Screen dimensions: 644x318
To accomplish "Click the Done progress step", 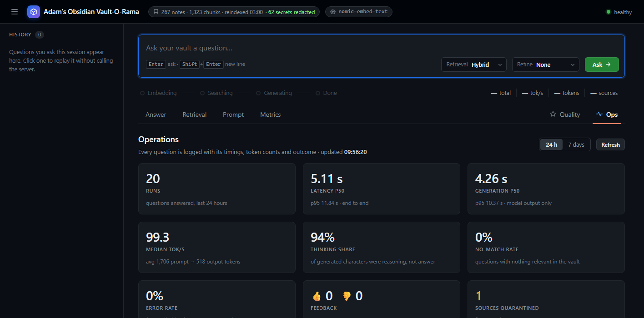I will click(x=327, y=93).
